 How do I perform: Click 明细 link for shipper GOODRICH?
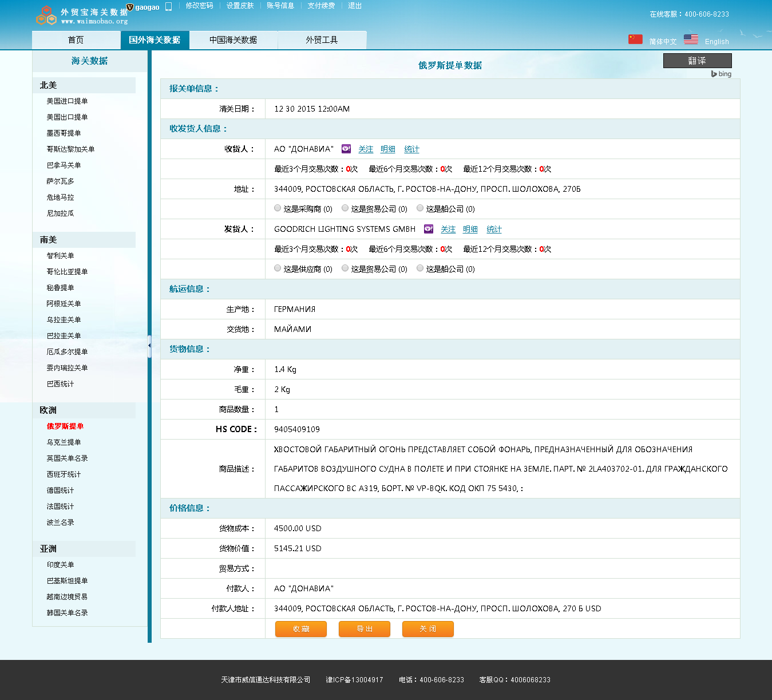(x=470, y=230)
